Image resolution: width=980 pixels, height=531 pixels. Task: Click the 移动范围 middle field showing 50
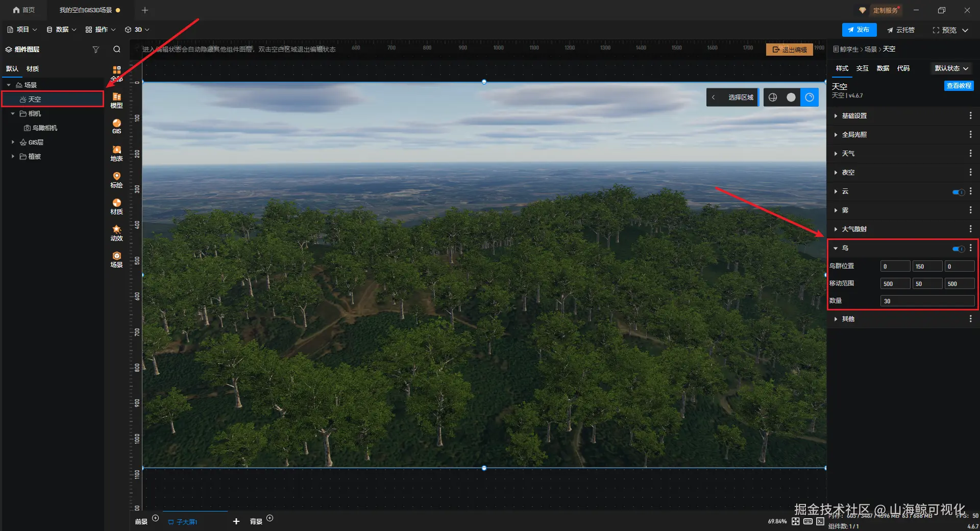click(927, 283)
